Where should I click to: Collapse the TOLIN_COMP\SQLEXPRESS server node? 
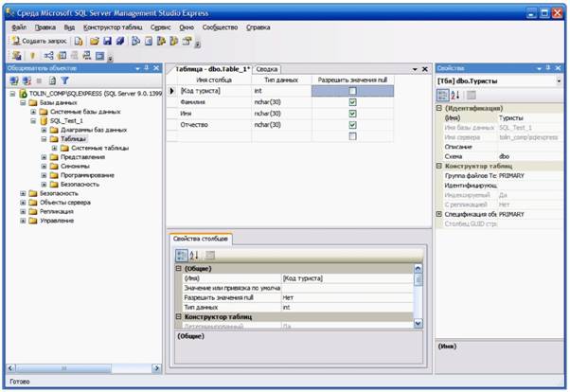click(12, 94)
